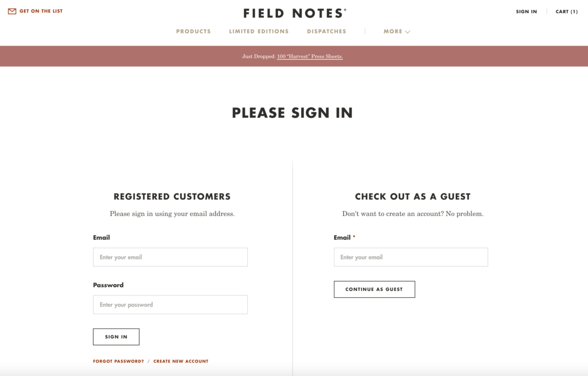Click the guest checkout email field
Image resolution: width=588 pixels, height=376 pixels.
(410, 257)
